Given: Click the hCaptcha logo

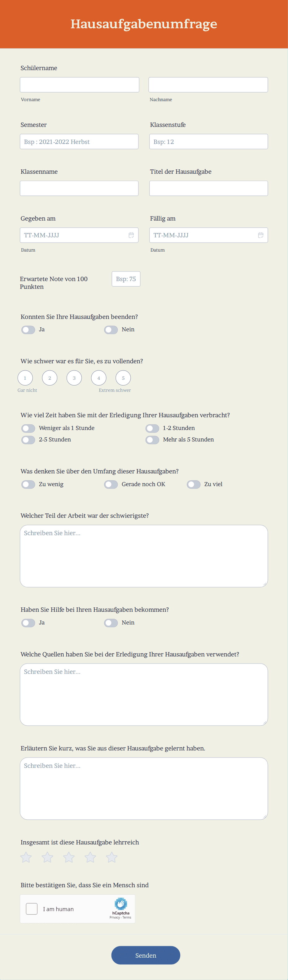Looking at the screenshot, I should [x=121, y=904].
